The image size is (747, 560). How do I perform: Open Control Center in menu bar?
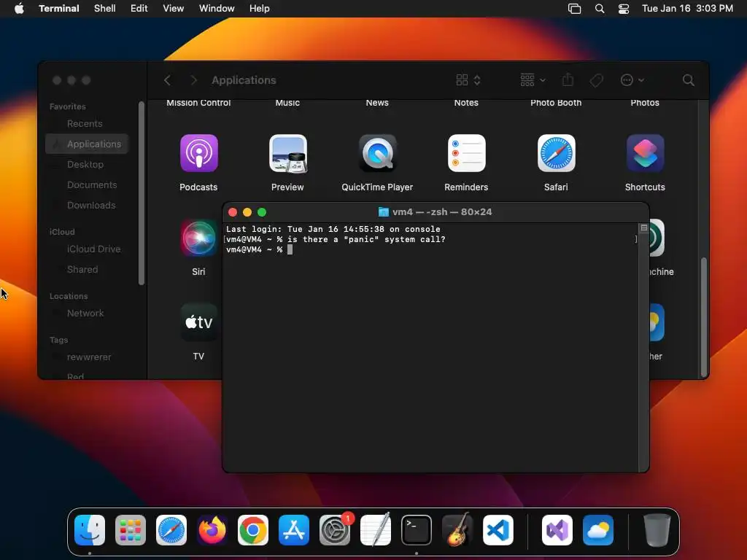click(x=624, y=9)
